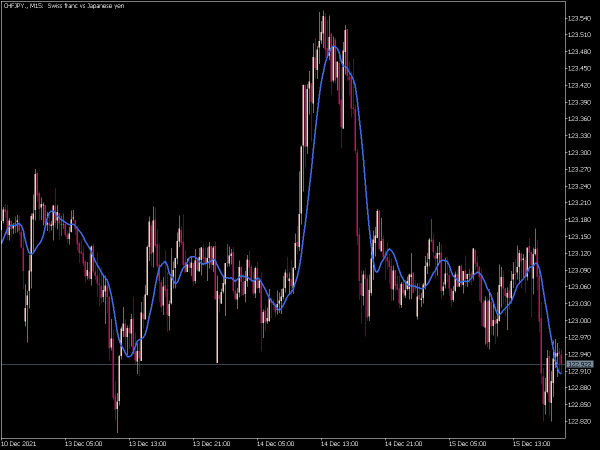
Task: Click the 123.270 price scale label
Action: click(x=579, y=169)
